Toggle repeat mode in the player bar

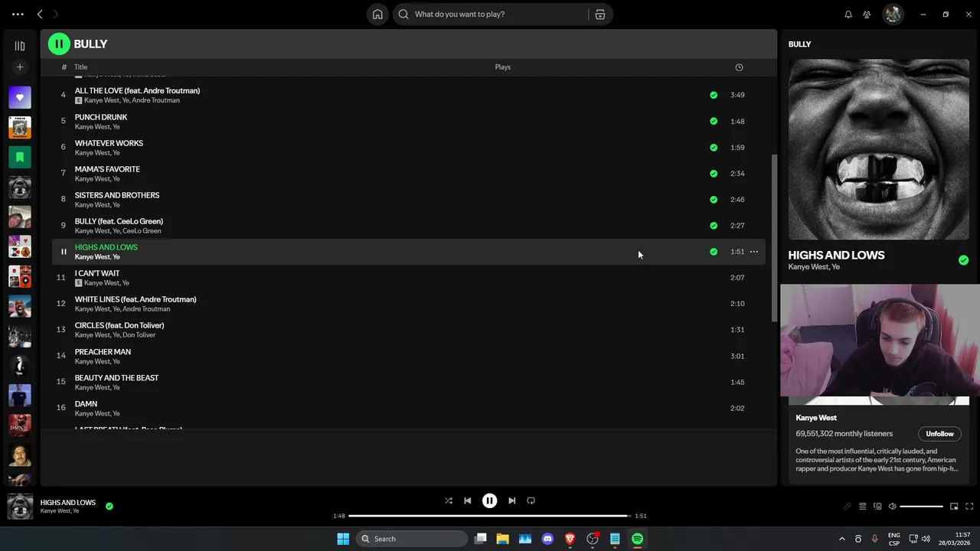pyautogui.click(x=531, y=500)
